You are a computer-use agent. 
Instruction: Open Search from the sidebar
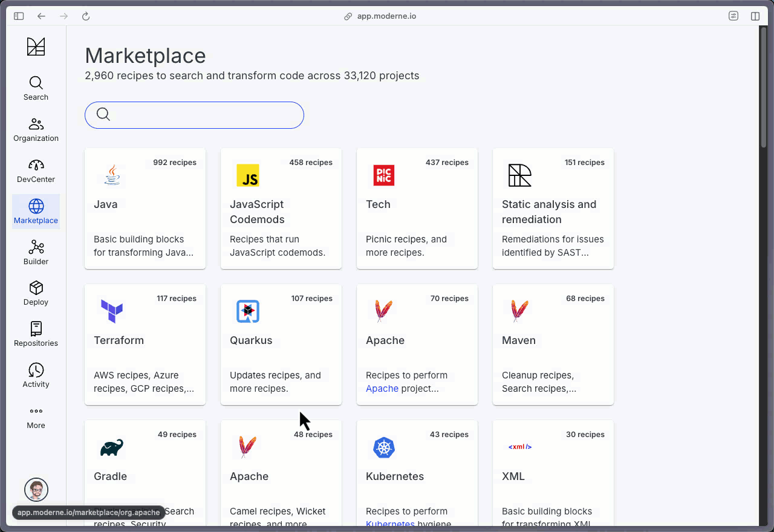[x=36, y=88]
